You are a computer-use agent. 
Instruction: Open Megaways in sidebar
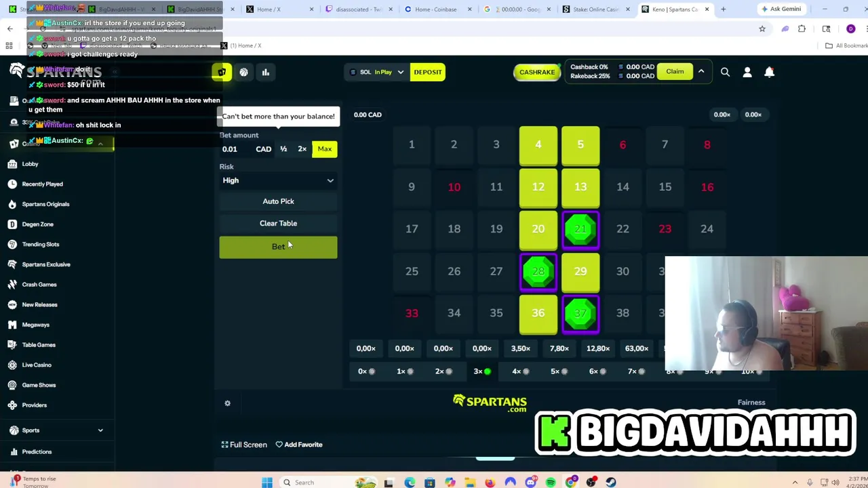pyautogui.click(x=35, y=325)
